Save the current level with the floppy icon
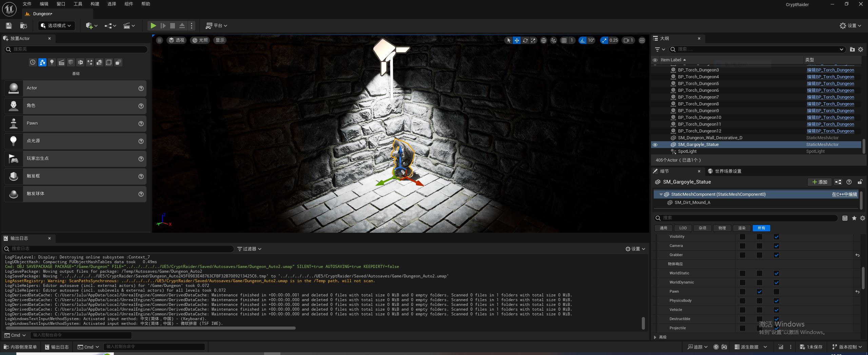This screenshot has height=355, width=868. coord(9,26)
